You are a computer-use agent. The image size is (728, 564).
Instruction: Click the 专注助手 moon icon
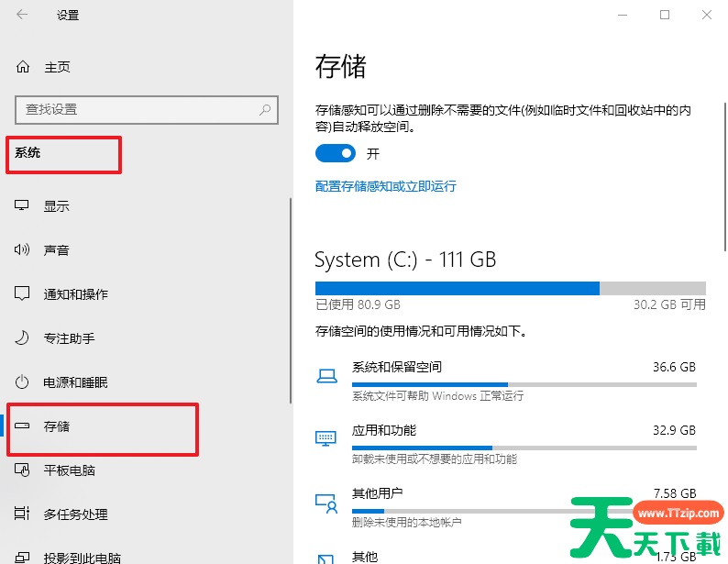click(x=22, y=337)
